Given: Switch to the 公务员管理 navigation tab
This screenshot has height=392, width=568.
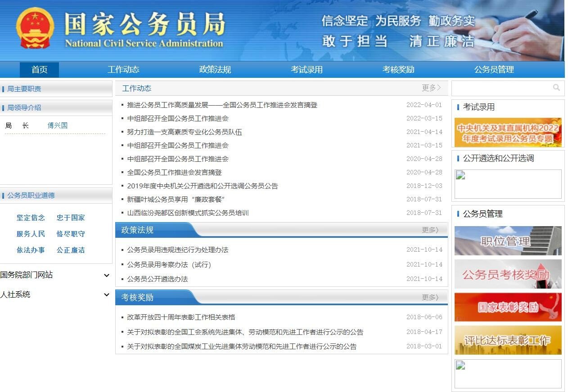Looking at the screenshot, I should [494, 70].
